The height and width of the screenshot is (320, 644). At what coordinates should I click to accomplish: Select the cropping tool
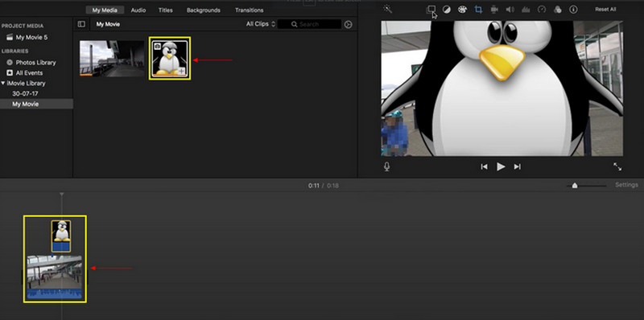tap(478, 10)
